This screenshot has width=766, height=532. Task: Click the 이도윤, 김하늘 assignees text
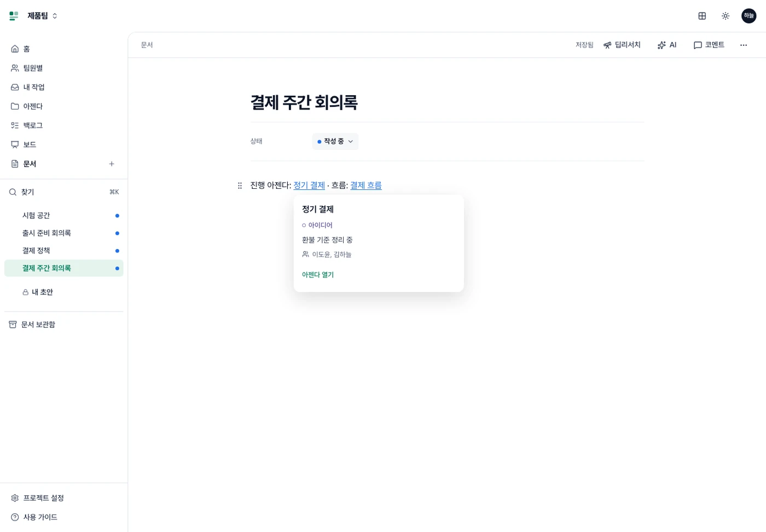[x=332, y=255]
